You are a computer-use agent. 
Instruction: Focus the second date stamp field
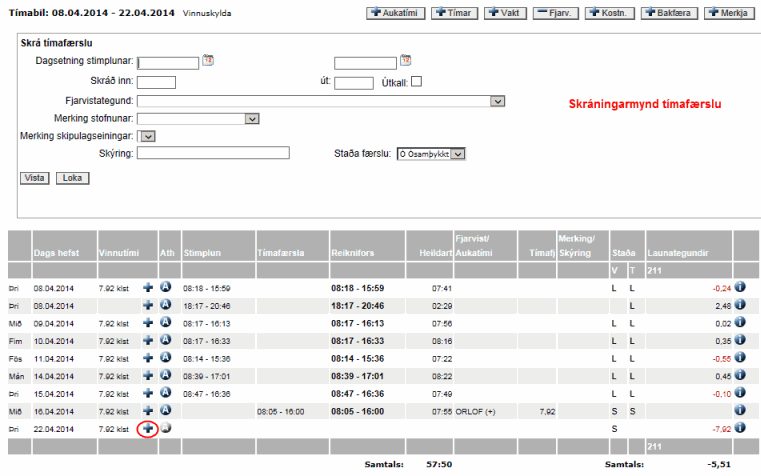pyautogui.click(x=365, y=63)
